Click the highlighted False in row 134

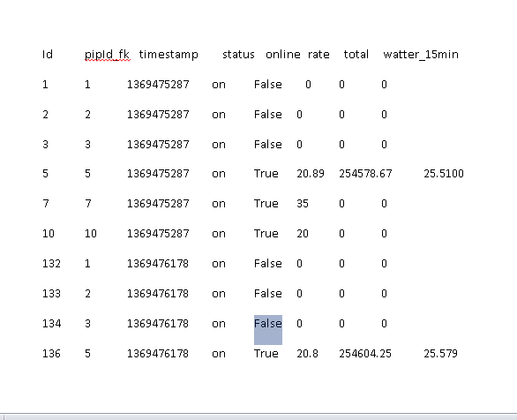[268, 324]
